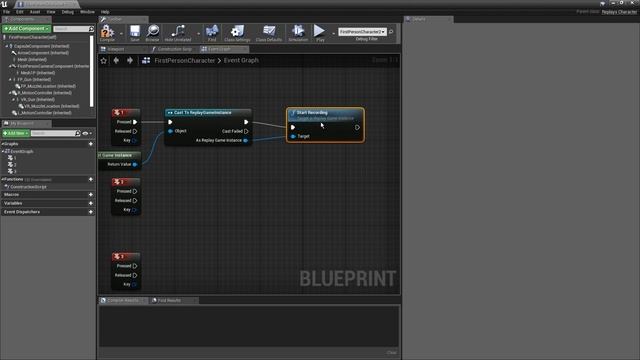Click the Object input pin on the cast node
The image size is (640, 360).
pos(171,131)
